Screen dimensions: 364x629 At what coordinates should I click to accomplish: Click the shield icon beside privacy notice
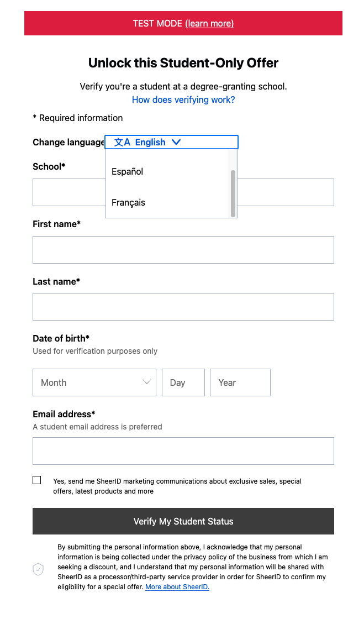pos(38,569)
